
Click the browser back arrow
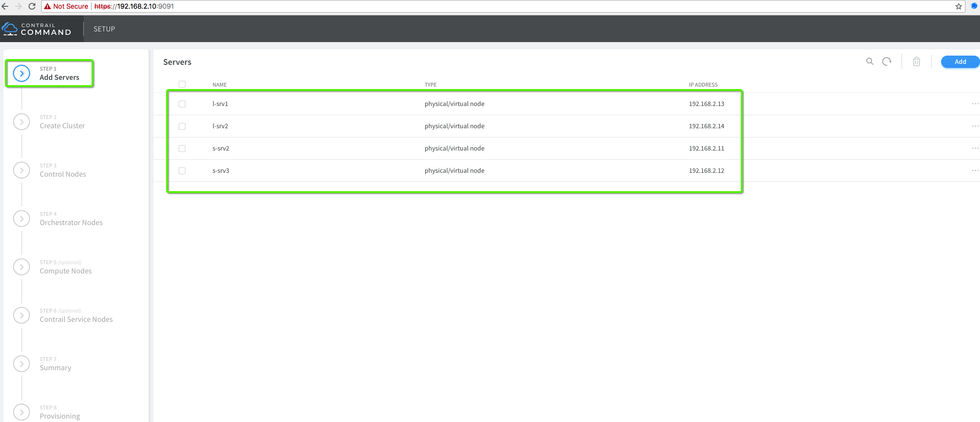[5, 6]
